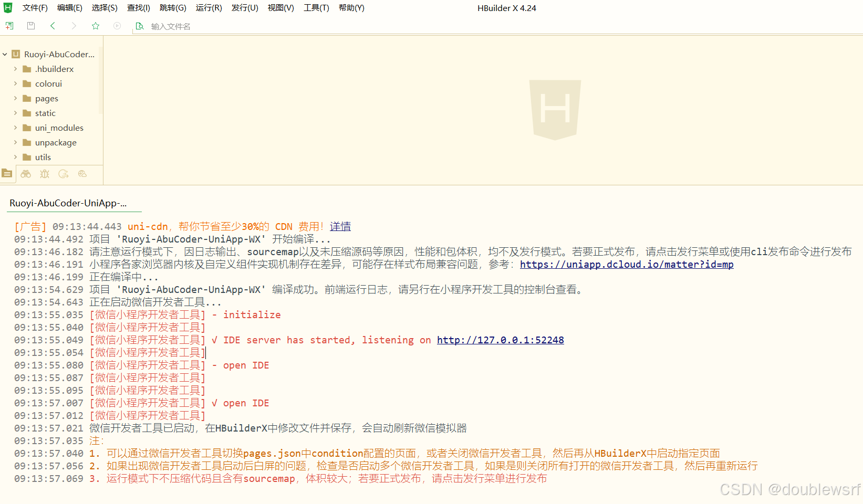Open the http://127.0.0.1:52248 link
The image size is (863, 504).
click(500, 340)
